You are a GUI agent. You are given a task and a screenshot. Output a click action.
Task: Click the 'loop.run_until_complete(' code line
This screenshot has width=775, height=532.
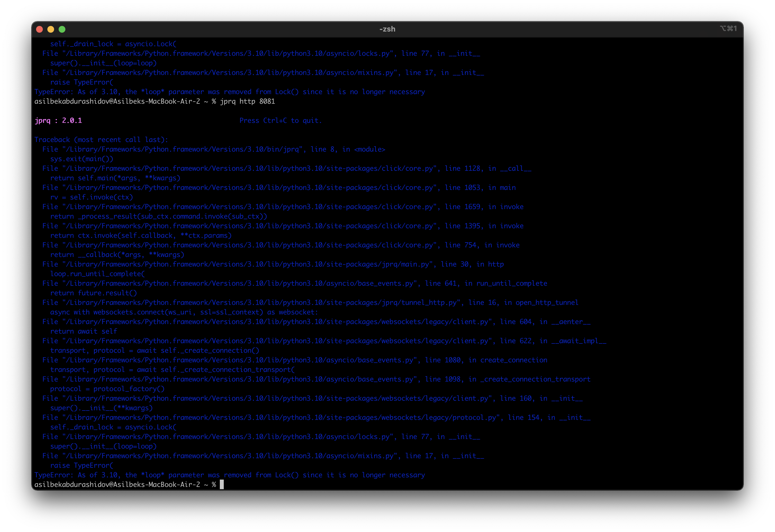click(98, 274)
